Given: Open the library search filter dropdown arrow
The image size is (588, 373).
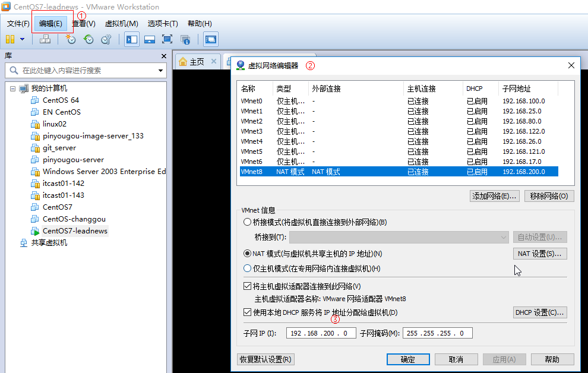Looking at the screenshot, I should pos(160,71).
